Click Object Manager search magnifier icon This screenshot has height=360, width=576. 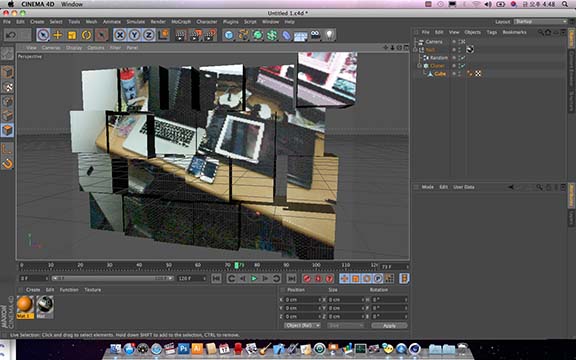tap(540, 32)
